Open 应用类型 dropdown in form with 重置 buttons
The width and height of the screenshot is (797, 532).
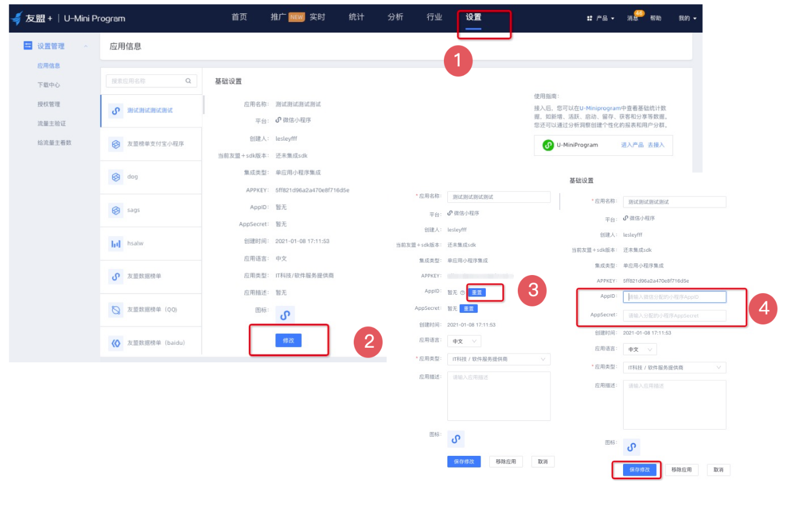499,359
